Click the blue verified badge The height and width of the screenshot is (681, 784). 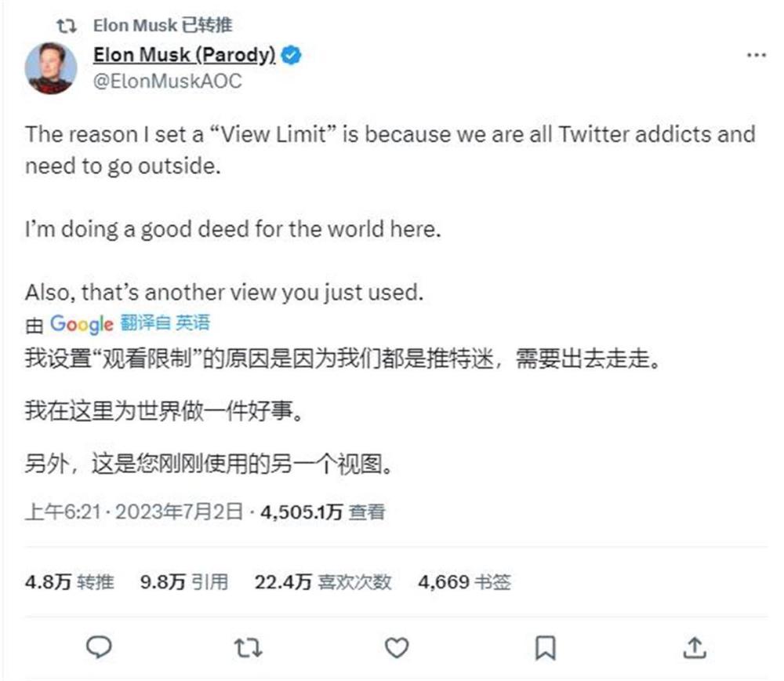pyautogui.click(x=292, y=56)
